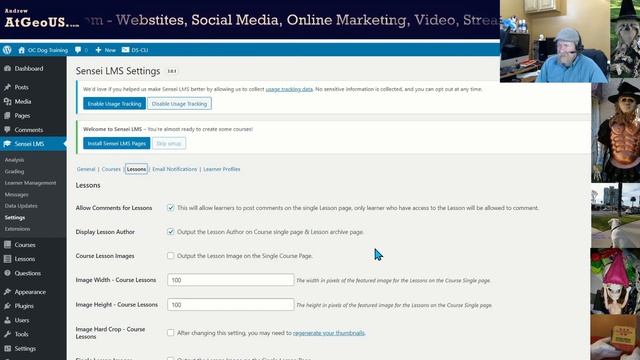This screenshot has width=640, height=360.
Task: Select the Lessons settings tab
Action: (136, 169)
